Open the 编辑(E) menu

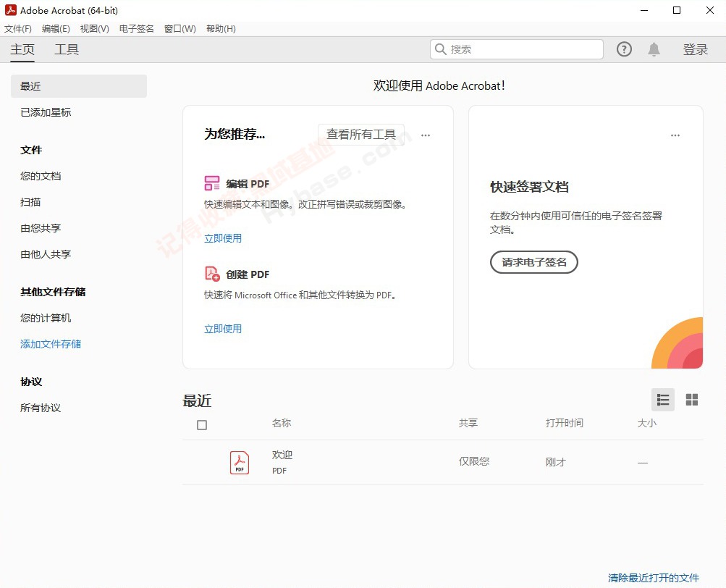(56, 29)
